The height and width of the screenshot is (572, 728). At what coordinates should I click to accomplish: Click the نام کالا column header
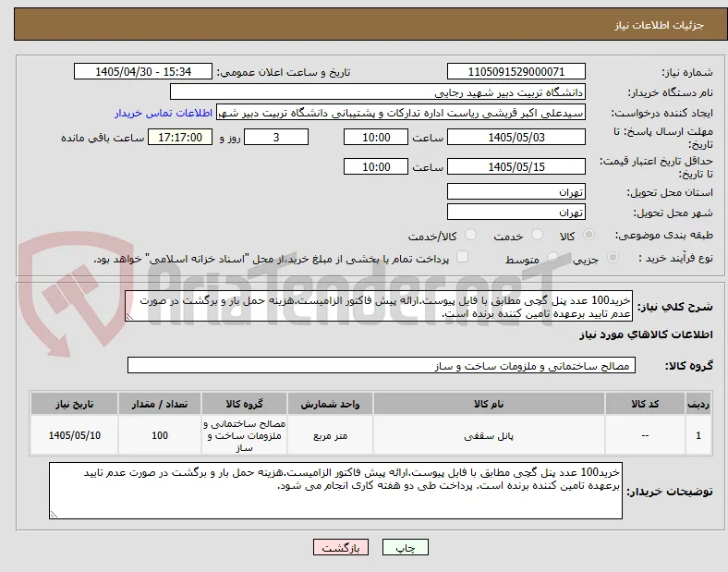click(x=489, y=404)
